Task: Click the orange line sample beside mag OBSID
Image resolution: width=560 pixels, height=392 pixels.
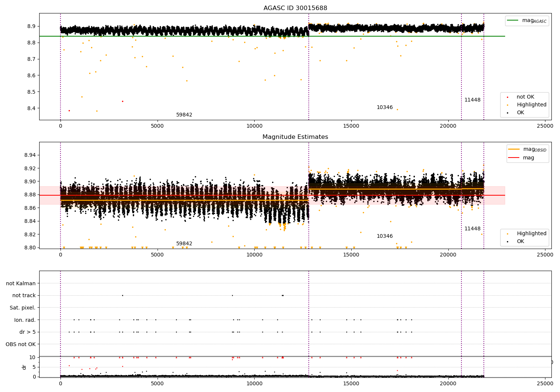Action: coord(514,149)
